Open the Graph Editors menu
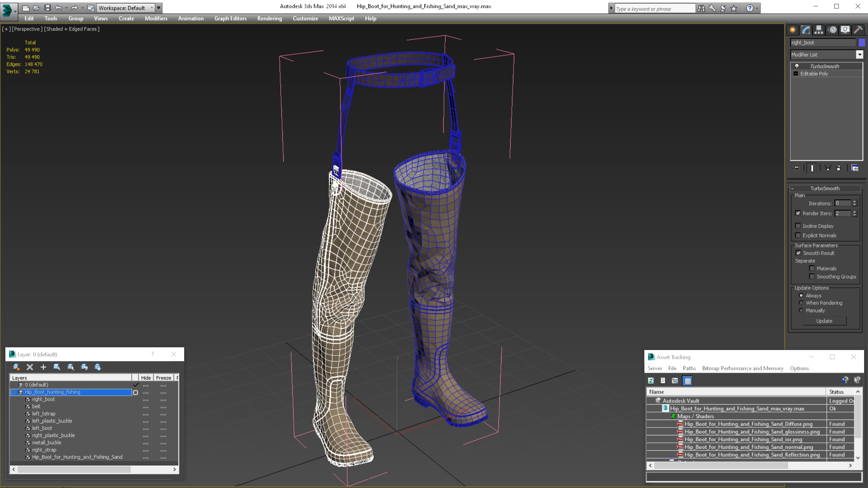The image size is (868, 488). click(231, 18)
